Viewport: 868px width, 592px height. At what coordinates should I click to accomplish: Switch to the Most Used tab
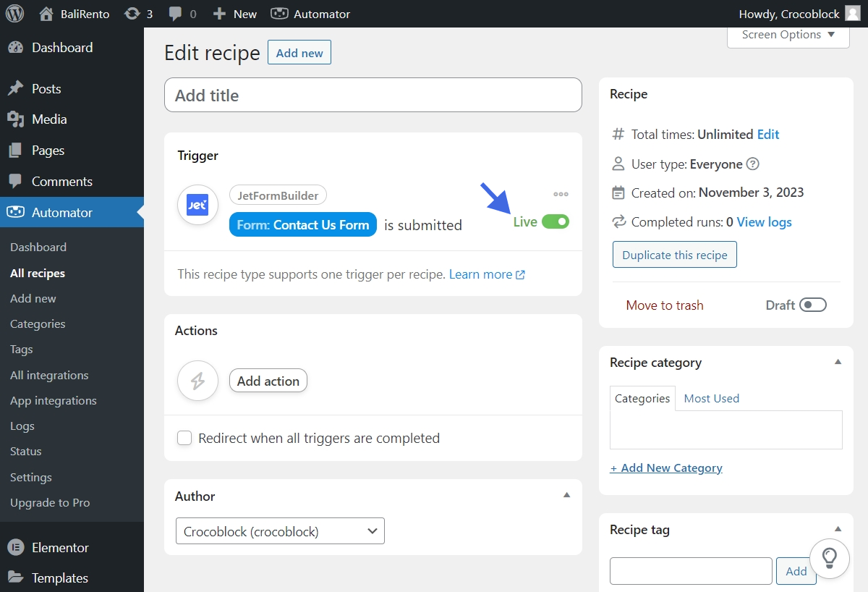[711, 398]
